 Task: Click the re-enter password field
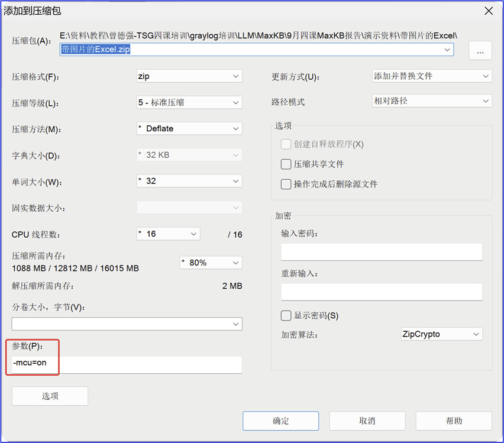tap(382, 292)
